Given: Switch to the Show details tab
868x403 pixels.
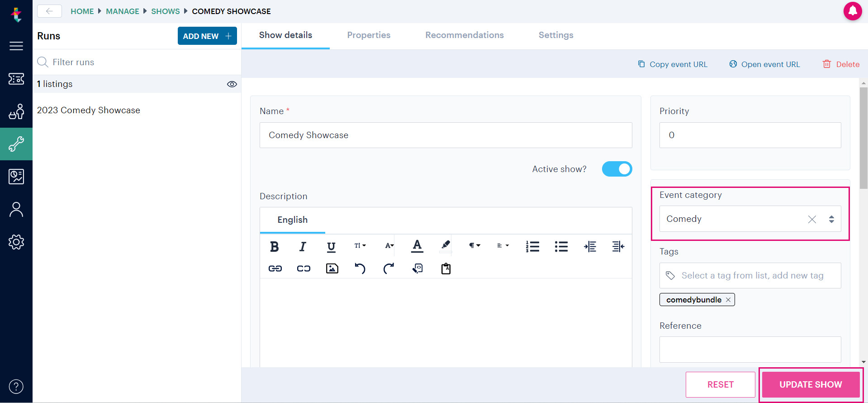Looking at the screenshot, I should (x=285, y=35).
